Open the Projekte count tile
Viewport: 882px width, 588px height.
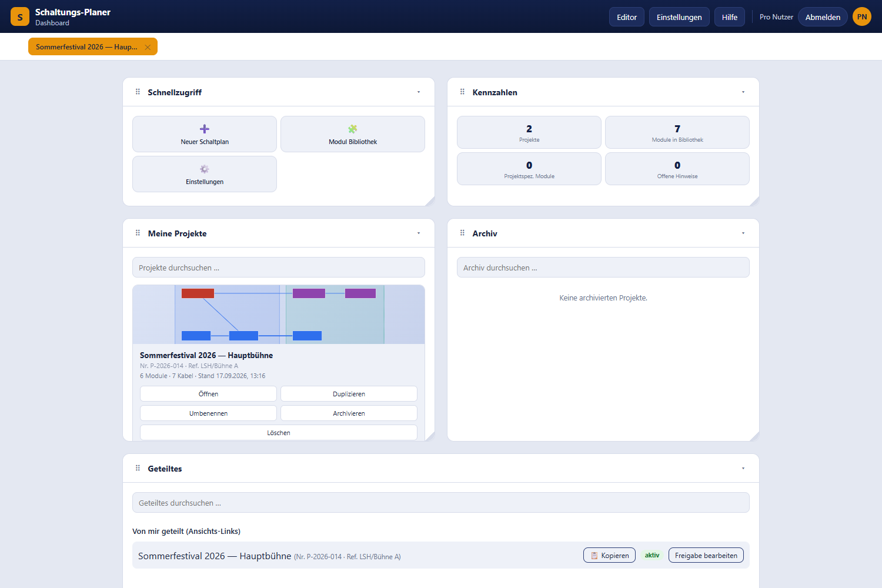click(529, 132)
